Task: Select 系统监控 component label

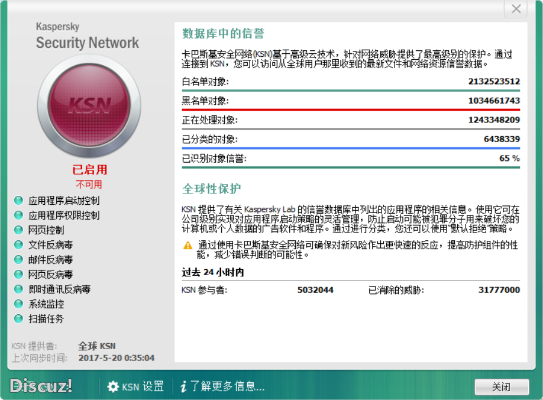Action: (46, 304)
